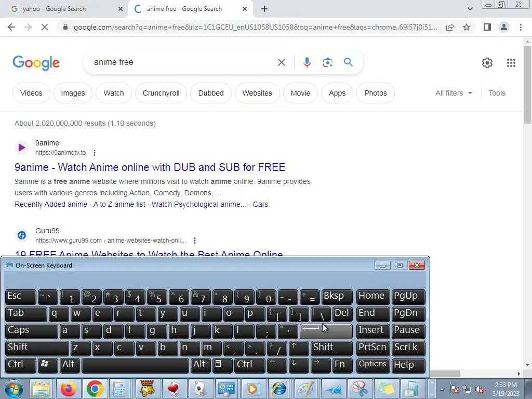
Task: Open Snipping Tool scissors taskbar icon
Action: tap(360, 389)
